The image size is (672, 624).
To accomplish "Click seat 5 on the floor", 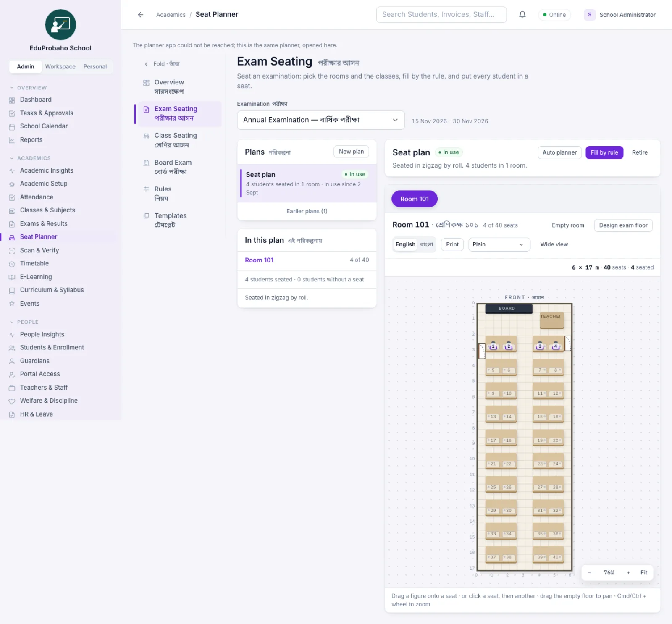I will coord(493,370).
